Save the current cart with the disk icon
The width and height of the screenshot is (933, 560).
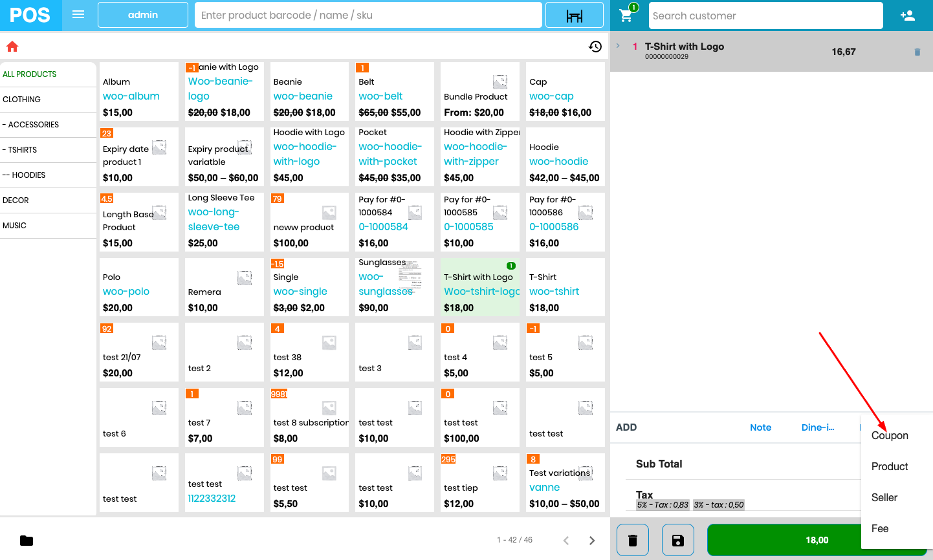tap(677, 539)
